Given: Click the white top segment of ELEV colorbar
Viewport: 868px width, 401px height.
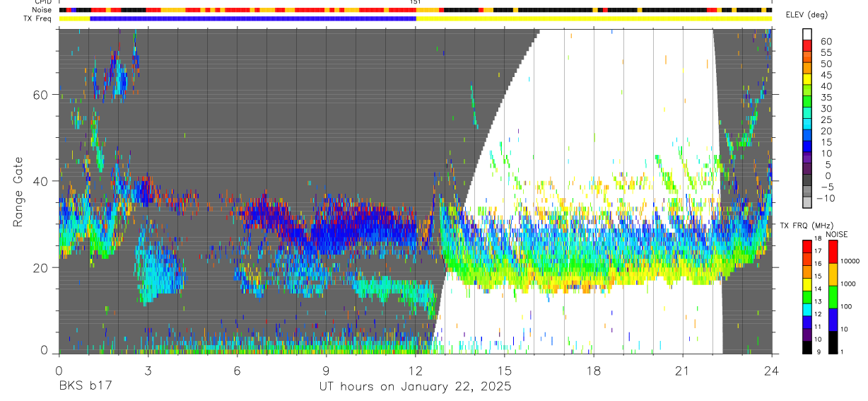Looking at the screenshot, I should [x=808, y=34].
